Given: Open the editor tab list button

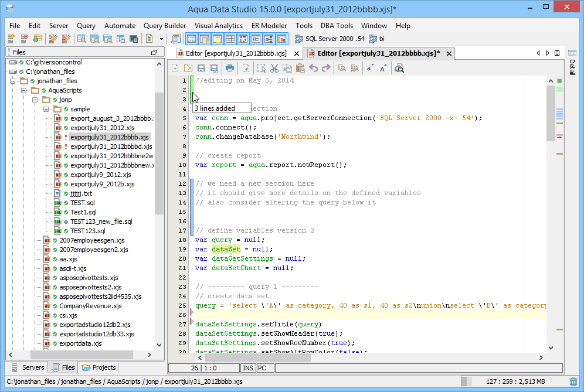Looking at the screenshot, I should click(557, 53).
